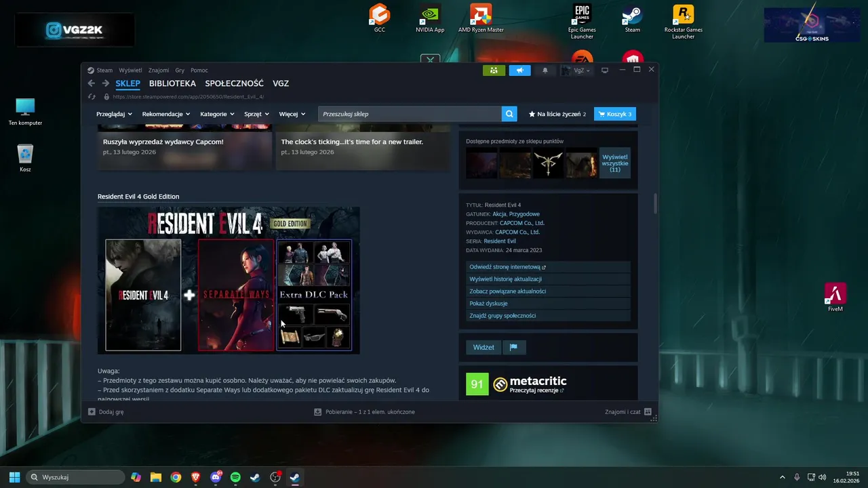Click the Steam page vertical scrollbar
The image size is (868, 488).
[655, 203]
